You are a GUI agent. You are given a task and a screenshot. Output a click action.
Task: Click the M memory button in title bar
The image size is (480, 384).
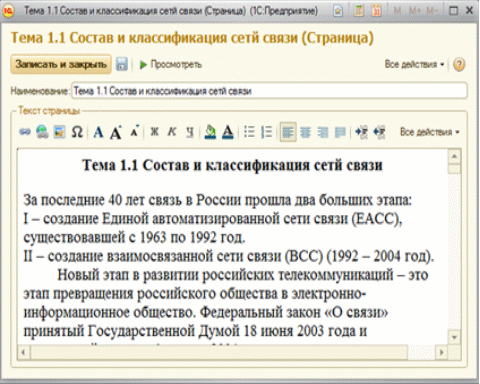pyautogui.click(x=397, y=11)
